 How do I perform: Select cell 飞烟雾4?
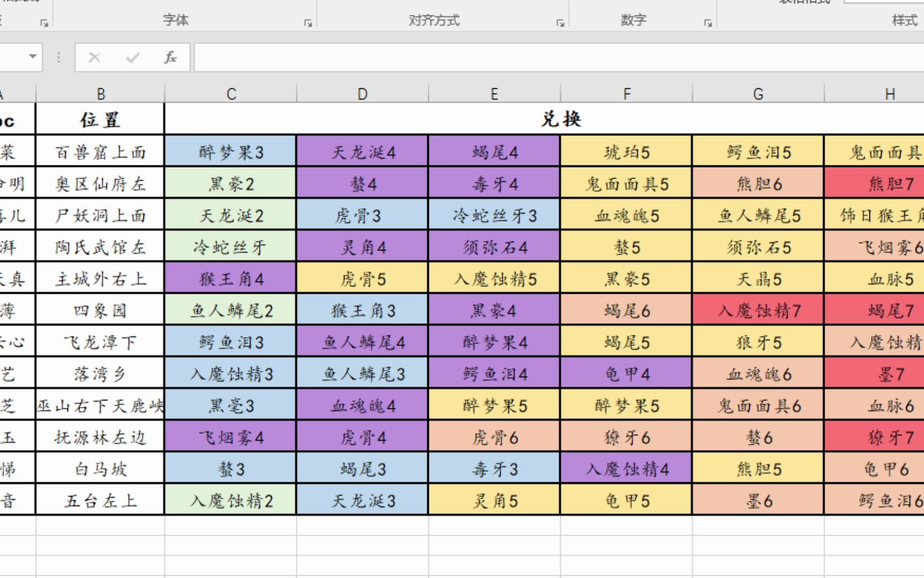click(x=230, y=437)
